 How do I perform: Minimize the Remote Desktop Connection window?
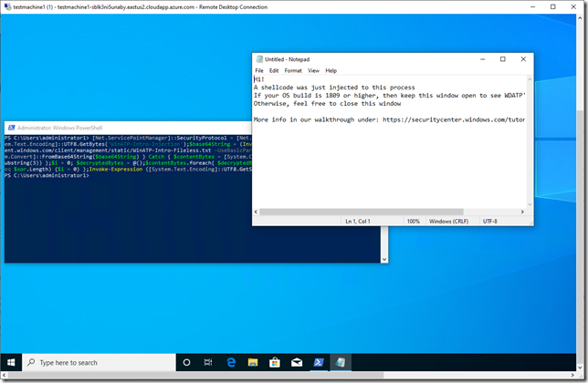pyautogui.click(x=532, y=6)
